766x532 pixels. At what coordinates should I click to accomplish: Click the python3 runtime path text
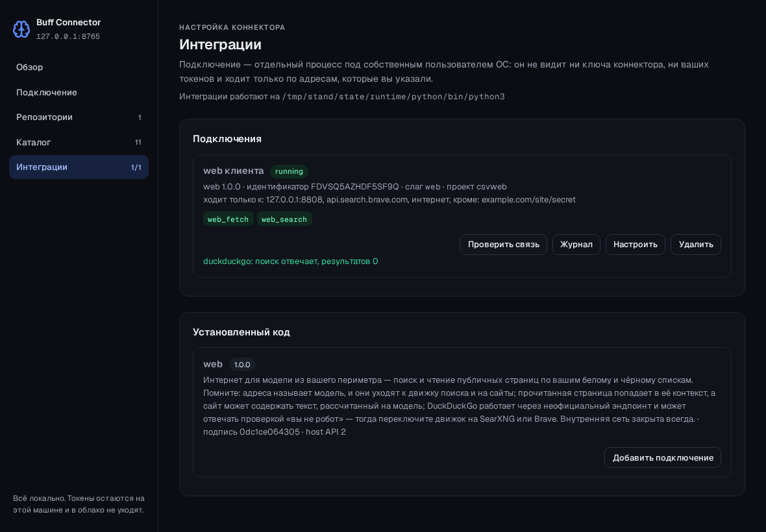click(x=393, y=97)
